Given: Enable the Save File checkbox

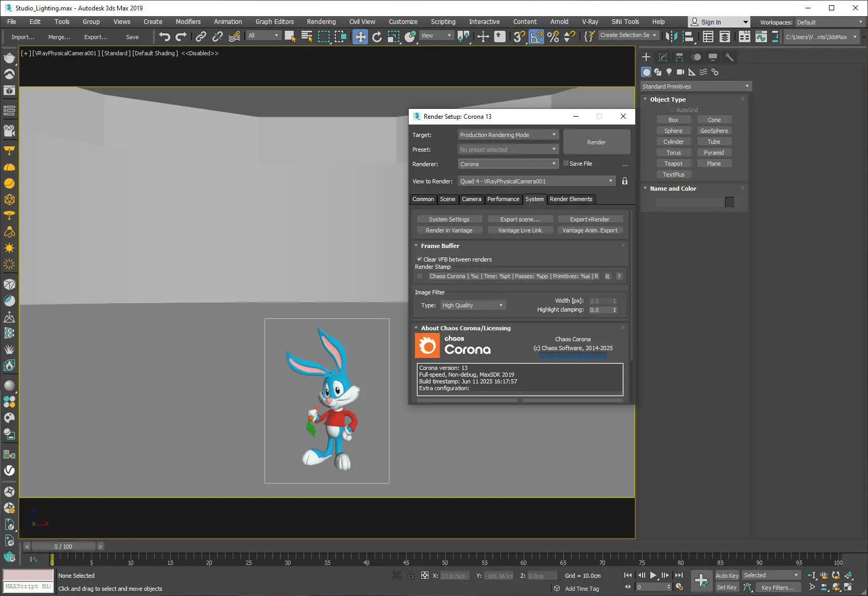Looking at the screenshot, I should [566, 164].
